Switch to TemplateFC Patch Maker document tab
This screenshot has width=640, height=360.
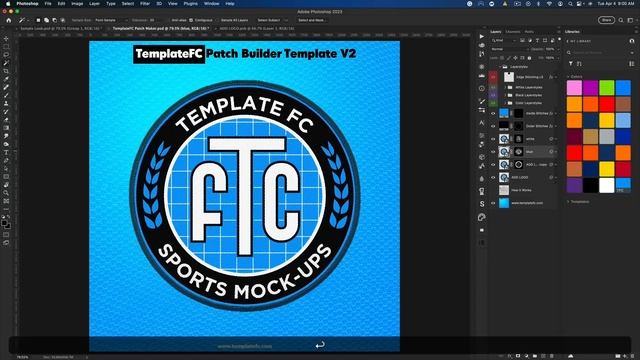click(x=160, y=29)
